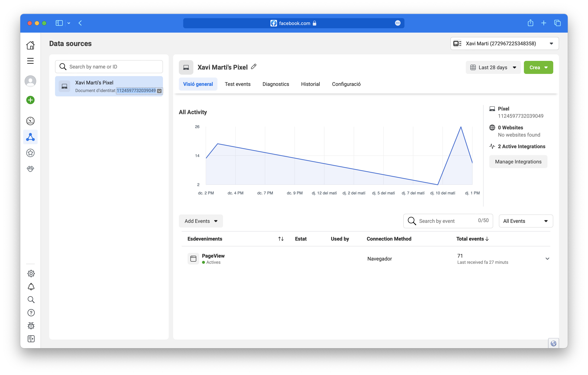Screen dimensions: 588x375
Task: Open the star Custom Conversions icon
Action: coord(30,153)
